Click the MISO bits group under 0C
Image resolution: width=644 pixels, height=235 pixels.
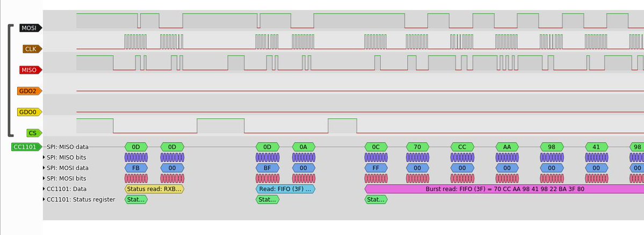[x=376, y=157]
